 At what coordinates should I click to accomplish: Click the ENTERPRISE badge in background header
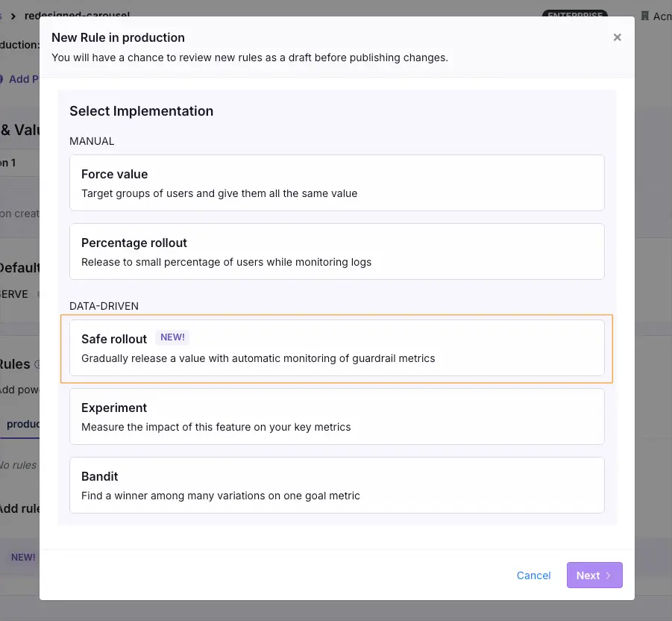pos(575,13)
